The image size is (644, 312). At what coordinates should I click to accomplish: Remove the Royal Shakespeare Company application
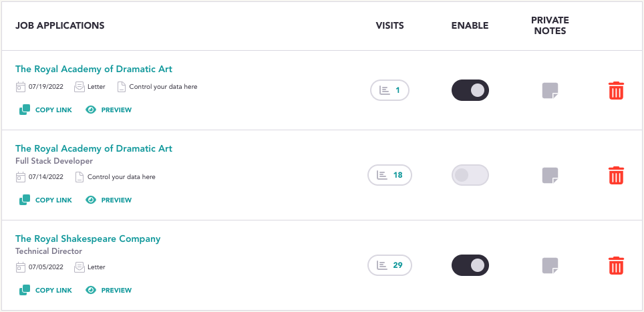pyautogui.click(x=616, y=265)
